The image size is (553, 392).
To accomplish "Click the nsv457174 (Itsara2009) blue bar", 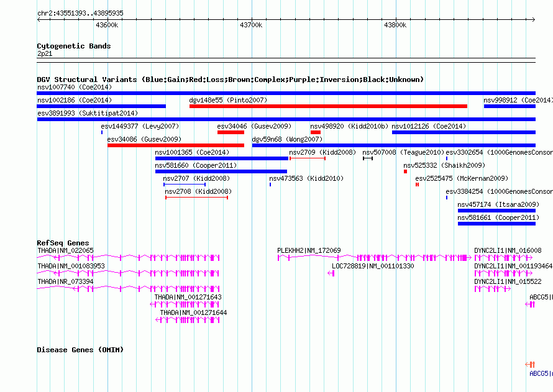I will click(x=496, y=211).
